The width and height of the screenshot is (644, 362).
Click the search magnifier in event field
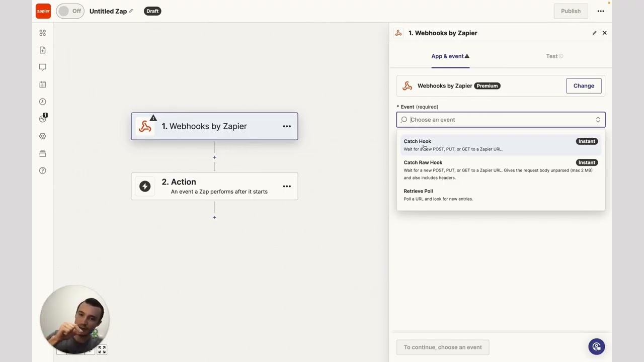pos(404,120)
